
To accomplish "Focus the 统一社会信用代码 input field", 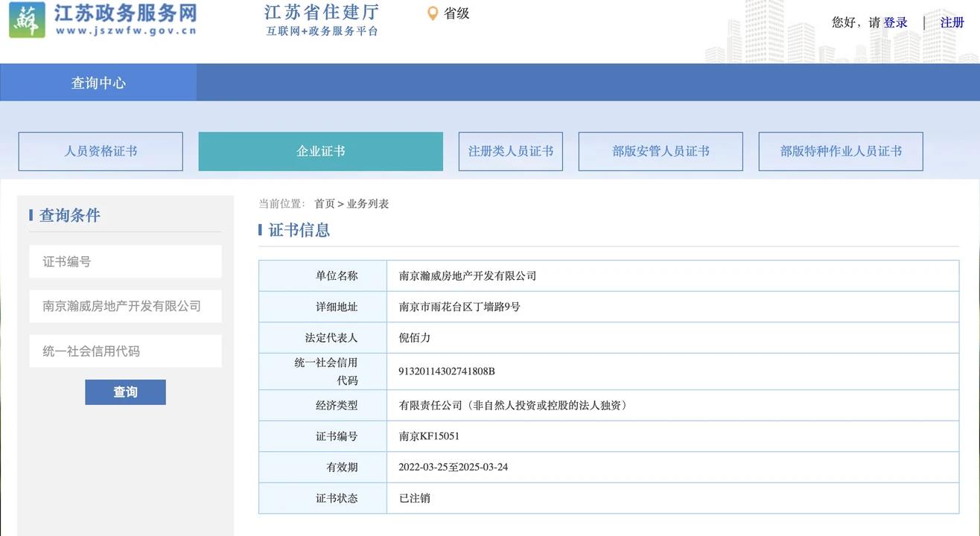I will 125,351.
